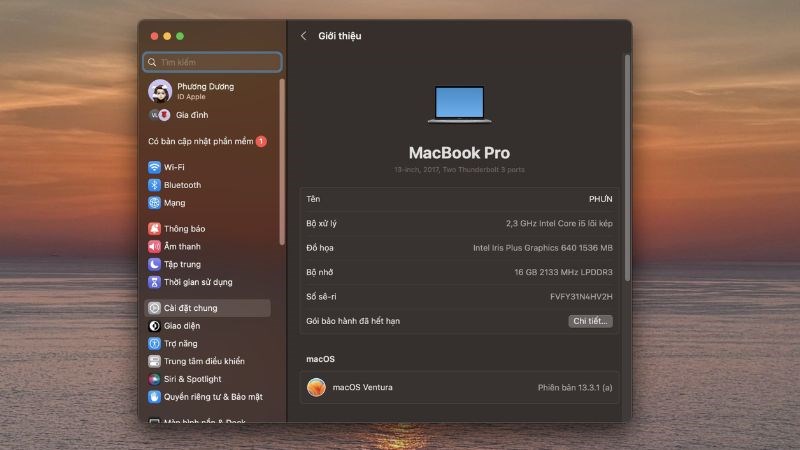Click the MacBook Pro title text
This screenshot has width=800, height=450.
point(459,153)
